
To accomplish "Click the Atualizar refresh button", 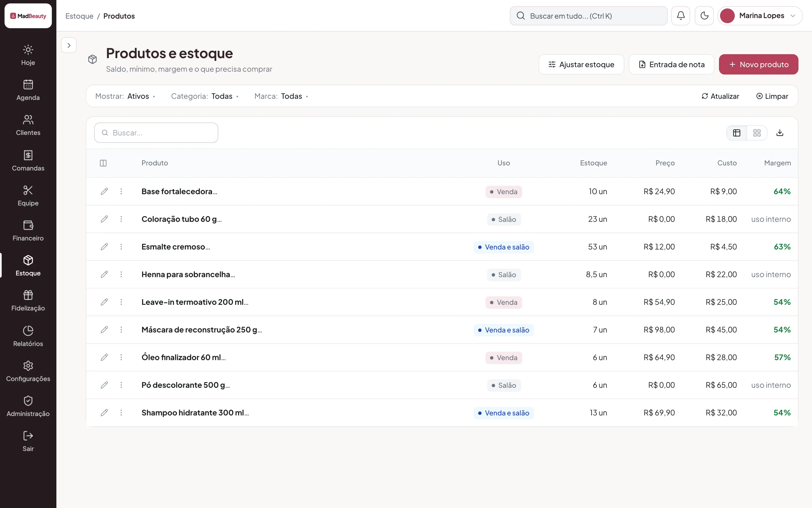I will [720, 96].
